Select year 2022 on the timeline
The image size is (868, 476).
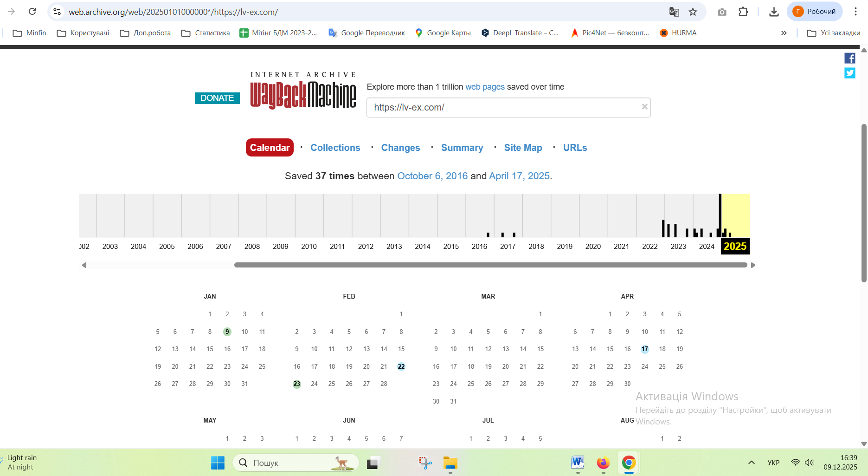pos(650,247)
